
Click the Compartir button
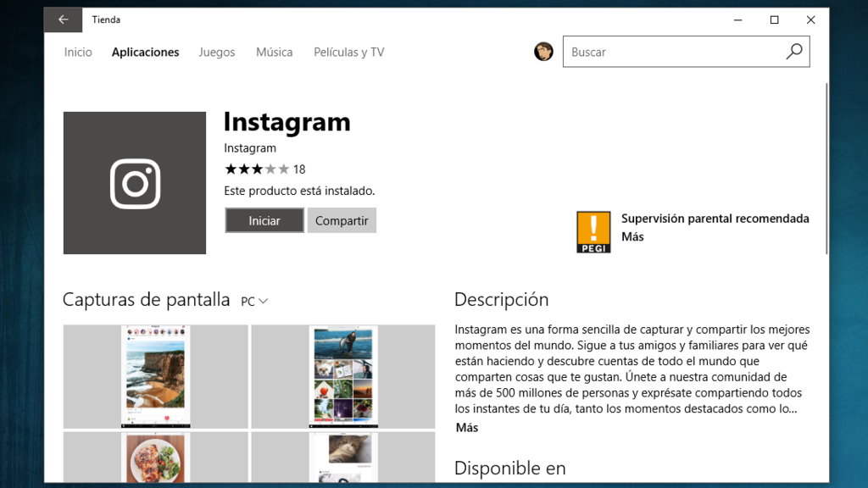(342, 219)
